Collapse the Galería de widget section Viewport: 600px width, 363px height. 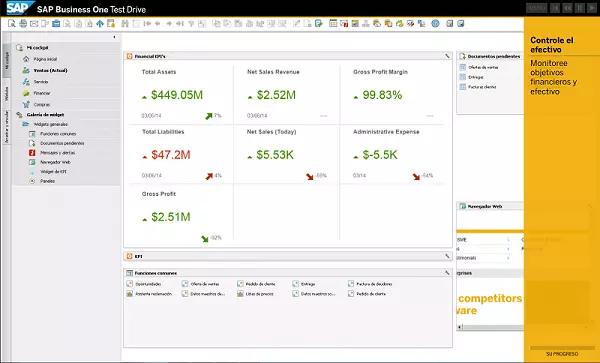click(x=19, y=115)
